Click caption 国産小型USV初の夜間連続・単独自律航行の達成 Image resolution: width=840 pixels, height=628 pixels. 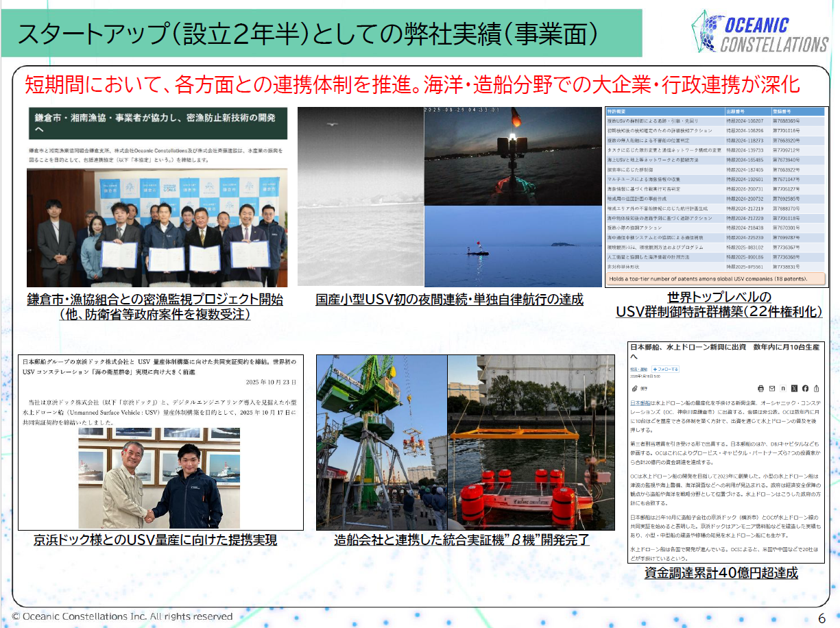[x=449, y=300]
